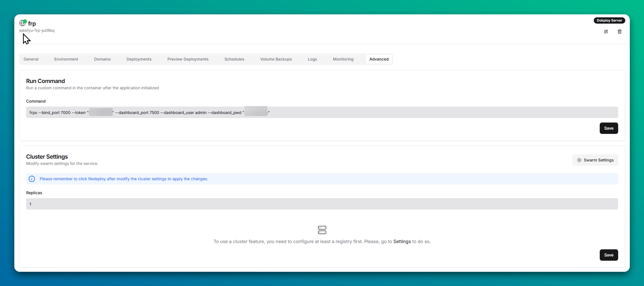Open the Monitoring tab
This screenshot has height=286, width=644.
(x=343, y=59)
